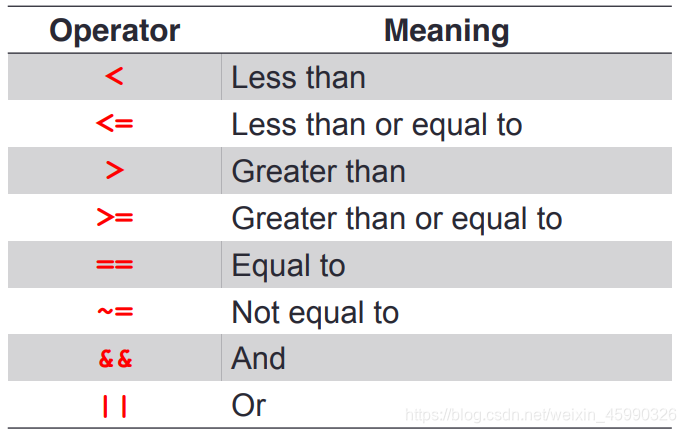This screenshot has width=686, height=433.
Task: Select 'Greater than or equal to' text
Action: coord(397,218)
